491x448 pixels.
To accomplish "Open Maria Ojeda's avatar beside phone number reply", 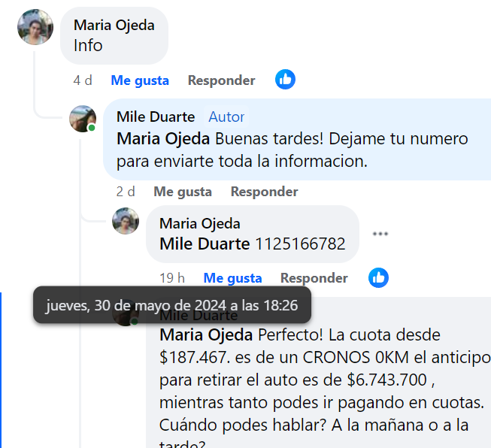I will pyautogui.click(x=126, y=221).
